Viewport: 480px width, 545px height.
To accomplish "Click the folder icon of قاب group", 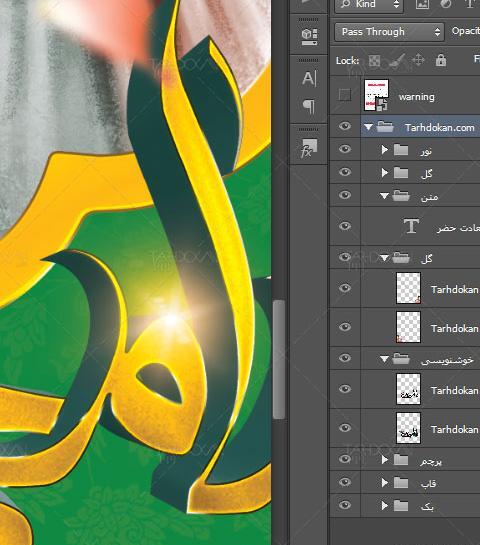I will pos(401,482).
